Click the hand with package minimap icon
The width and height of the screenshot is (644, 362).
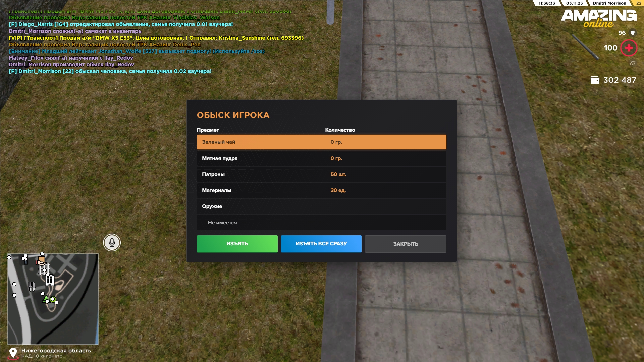coord(41,261)
